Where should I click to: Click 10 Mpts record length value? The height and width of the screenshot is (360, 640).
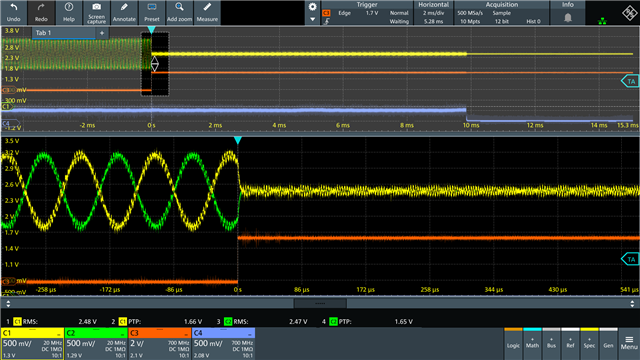click(470, 21)
